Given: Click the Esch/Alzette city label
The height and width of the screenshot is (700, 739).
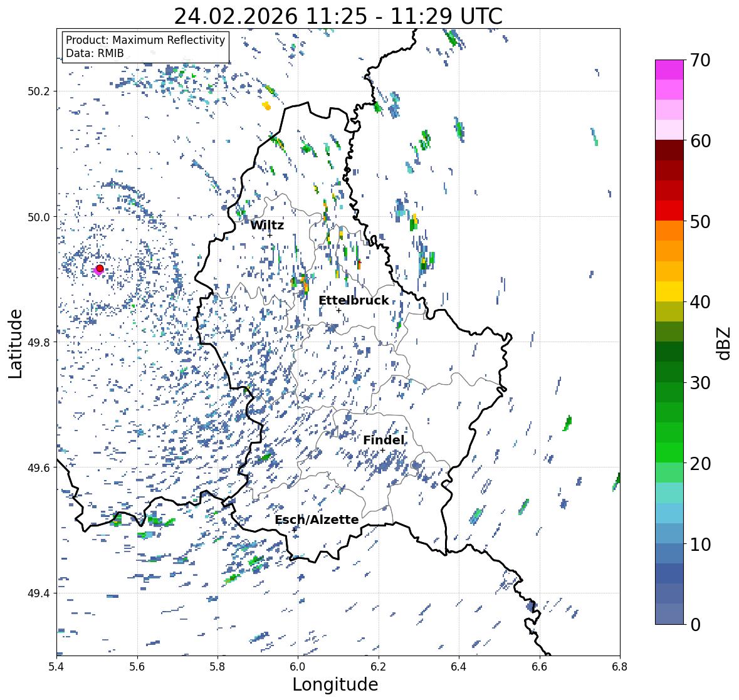Looking at the screenshot, I should 317,520.
